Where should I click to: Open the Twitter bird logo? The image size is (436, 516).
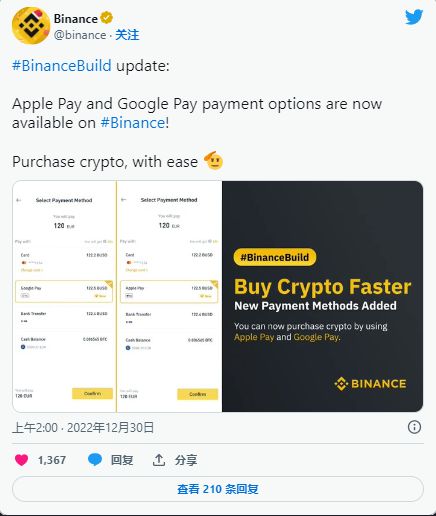point(414,17)
